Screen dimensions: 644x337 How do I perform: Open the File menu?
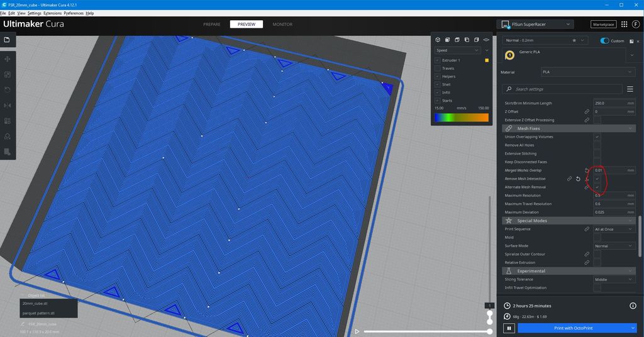[3, 13]
